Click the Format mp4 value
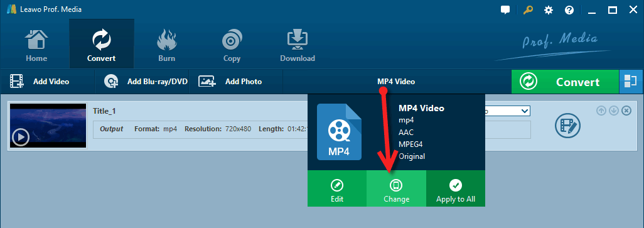The height and width of the screenshot is (228, 644). pos(170,129)
